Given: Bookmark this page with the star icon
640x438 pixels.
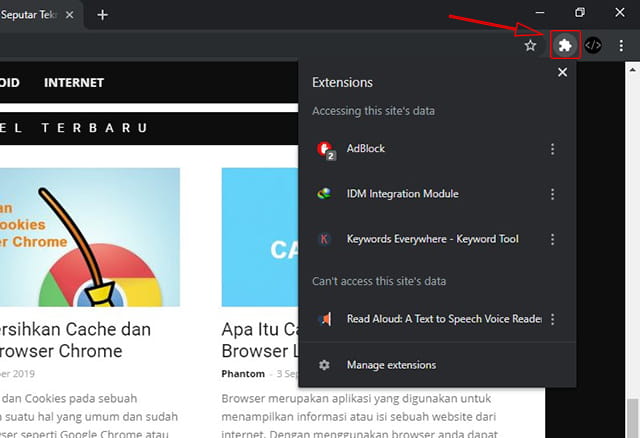Looking at the screenshot, I should (530, 45).
